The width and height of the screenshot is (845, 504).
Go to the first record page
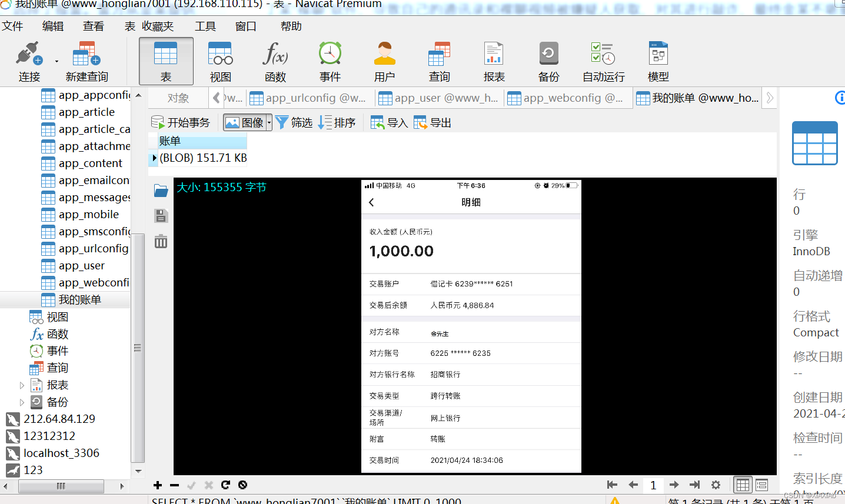click(612, 485)
